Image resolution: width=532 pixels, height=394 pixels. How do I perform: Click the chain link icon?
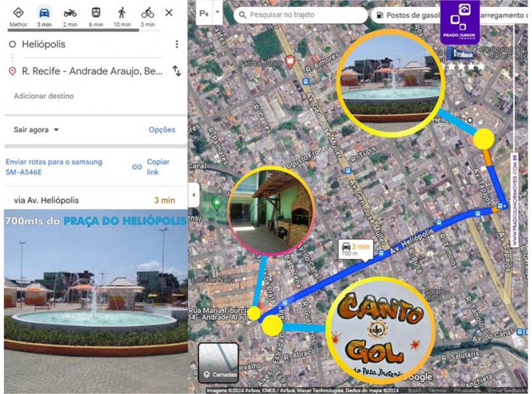point(137,167)
